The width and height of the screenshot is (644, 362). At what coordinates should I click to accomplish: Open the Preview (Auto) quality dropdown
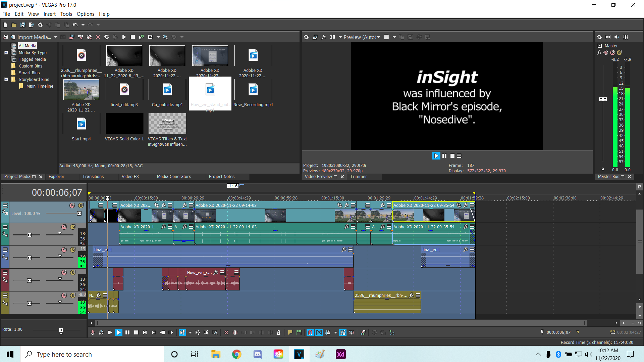pos(378,37)
